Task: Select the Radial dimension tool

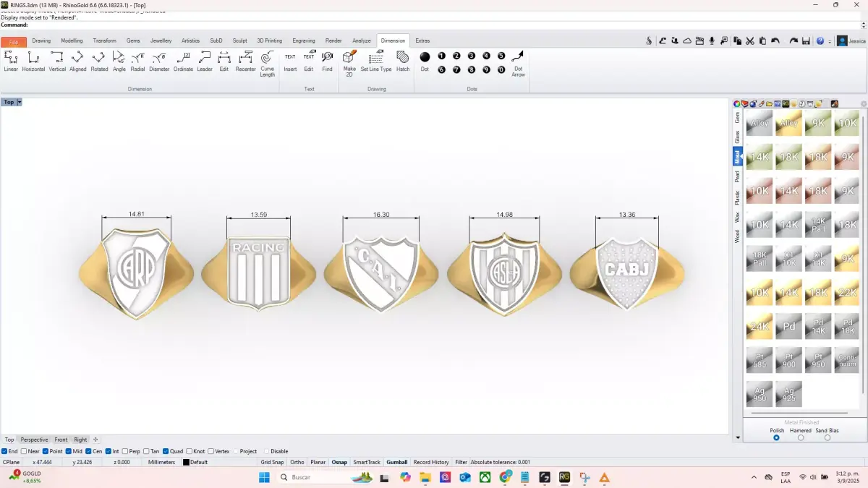Action: point(137,61)
